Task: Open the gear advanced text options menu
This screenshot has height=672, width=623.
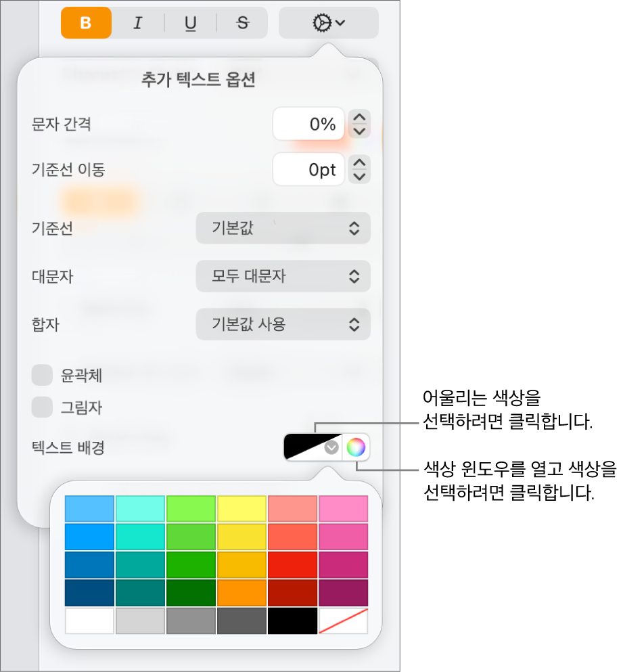Action: pos(329,23)
